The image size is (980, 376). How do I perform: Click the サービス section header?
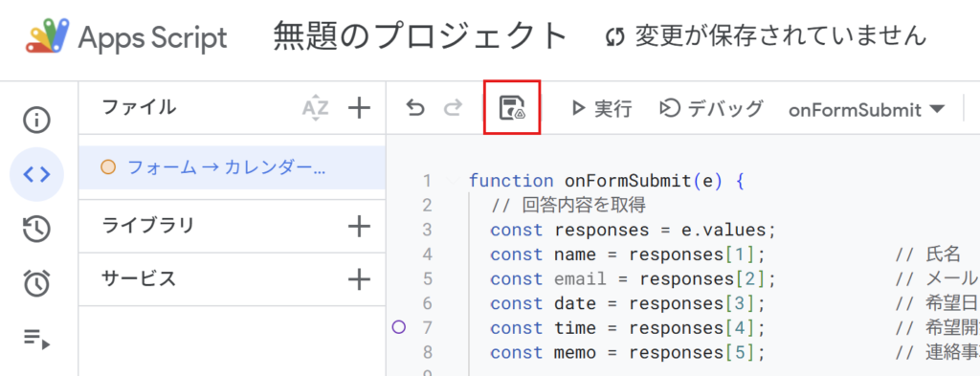[139, 278]
